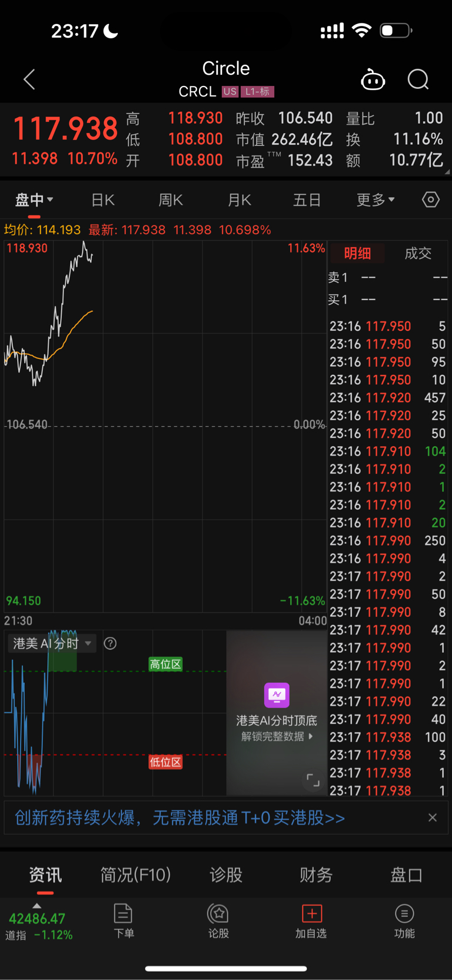Switch to 简况(F10) tab
Image resolution: width=452 pixels, height=980 pixels.
tap(135, 875)
